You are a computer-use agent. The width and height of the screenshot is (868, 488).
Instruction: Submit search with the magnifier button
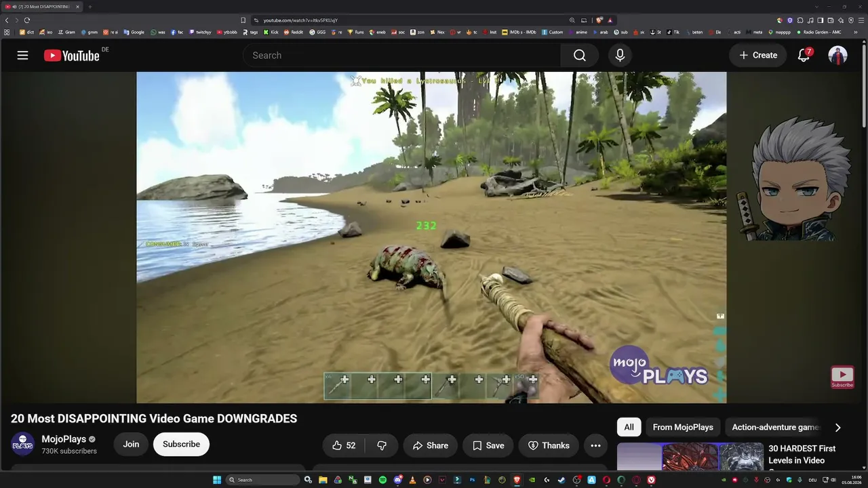coord(580,56)
